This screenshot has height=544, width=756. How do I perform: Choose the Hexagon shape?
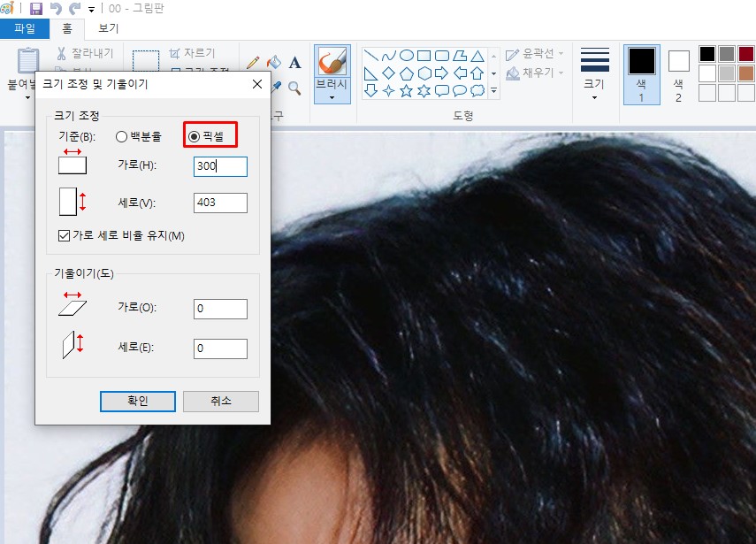click(424, 73)
